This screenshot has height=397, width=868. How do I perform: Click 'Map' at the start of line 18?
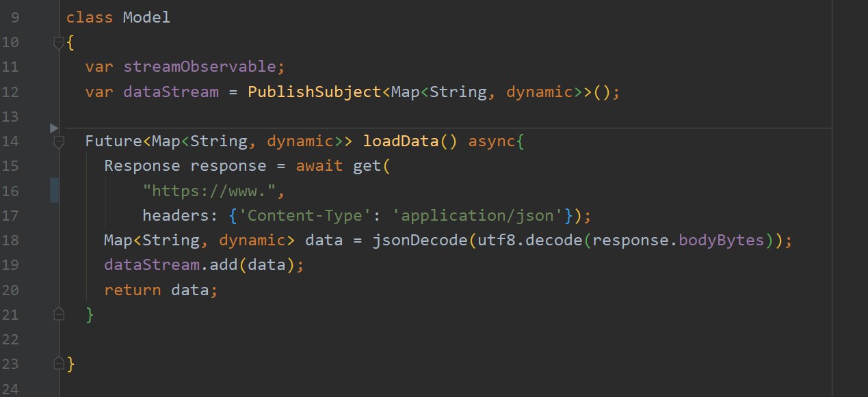tap(118, 240)
